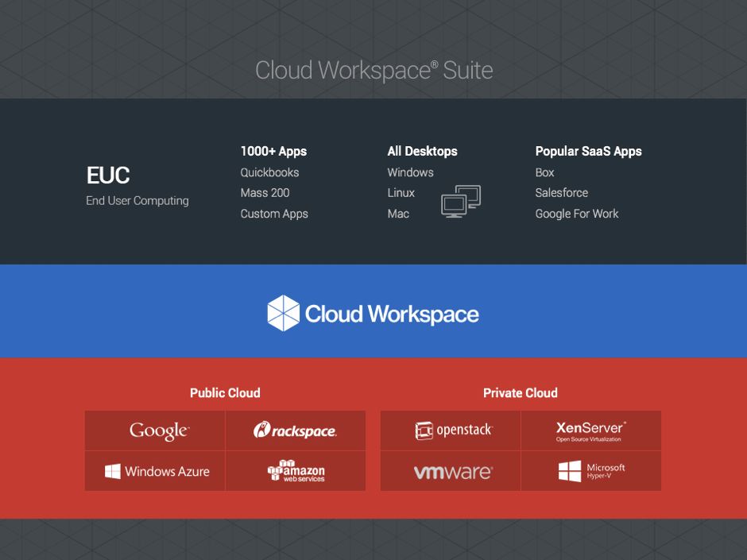Viewport: 747px width, 560px height.
Task: Click the 1000+ Apps heading
Action: (x=273, y=152)
